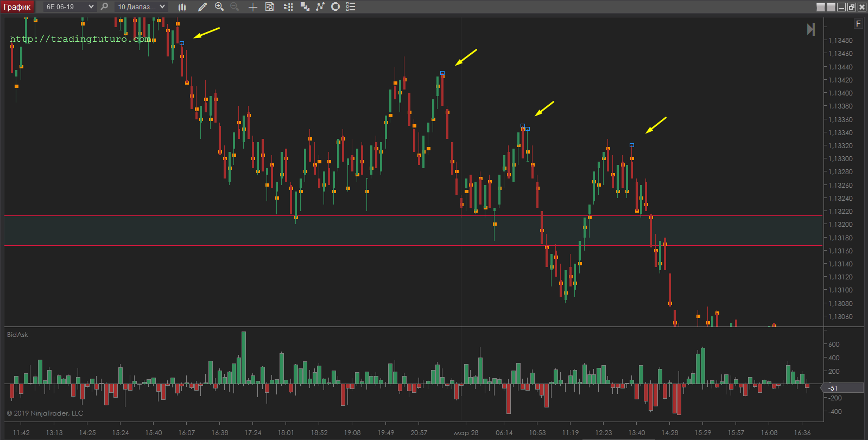Open the instrument search magnifier

(104, 7)
